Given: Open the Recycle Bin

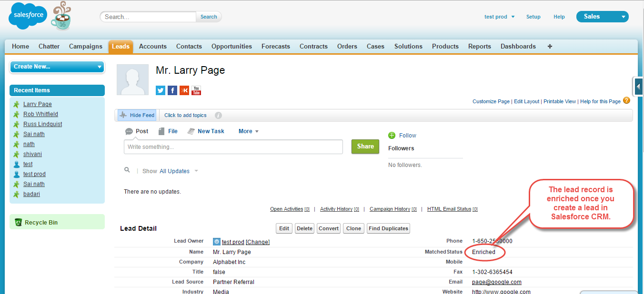Looking at the screenshot, I should tap(41, 222).
